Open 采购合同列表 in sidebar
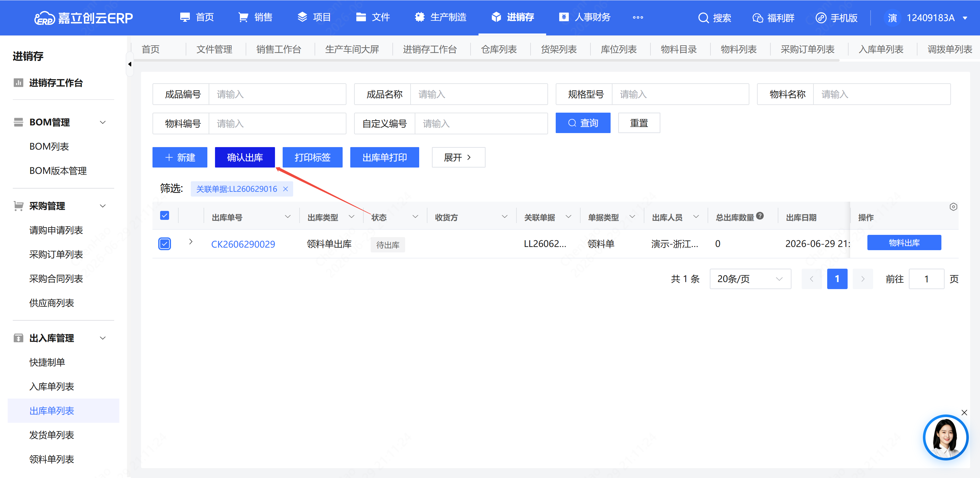The width and height of the screenshot is (980, 478). 56,279
